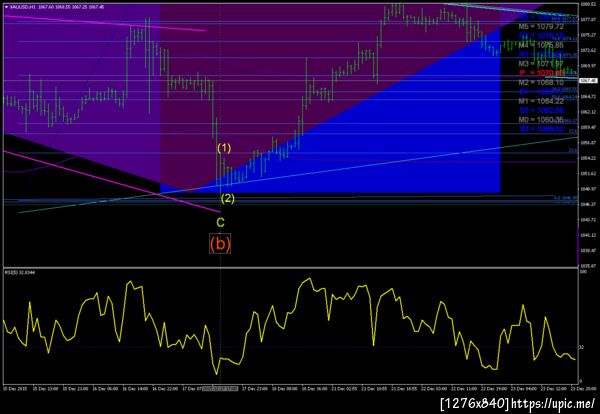Click the current price marker on price scale

(x=589, y=80)
